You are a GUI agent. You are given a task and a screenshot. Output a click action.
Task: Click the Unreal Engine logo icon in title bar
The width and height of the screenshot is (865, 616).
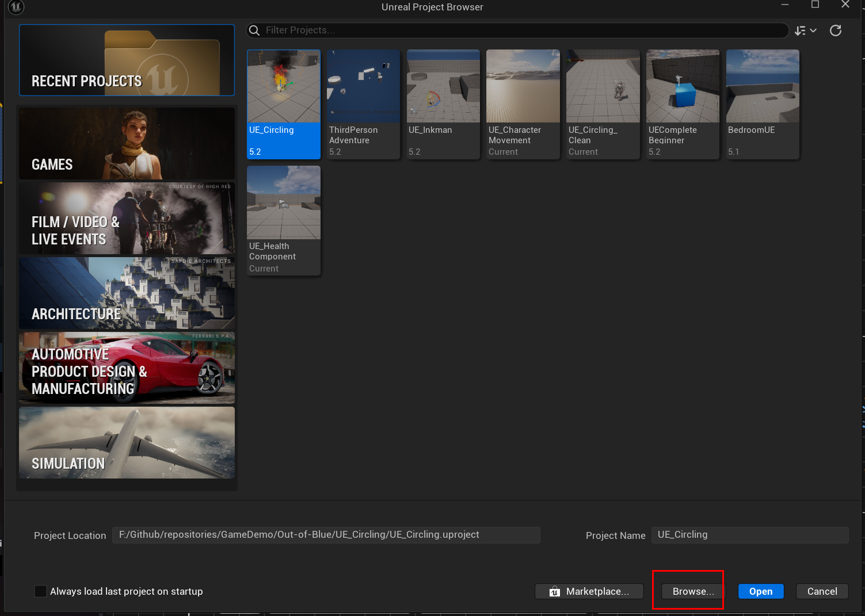point(16,7)
